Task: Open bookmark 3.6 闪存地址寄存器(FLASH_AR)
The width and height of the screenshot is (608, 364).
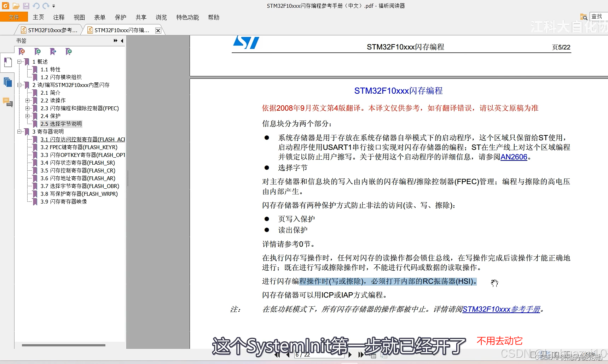Action: [78, 178]
